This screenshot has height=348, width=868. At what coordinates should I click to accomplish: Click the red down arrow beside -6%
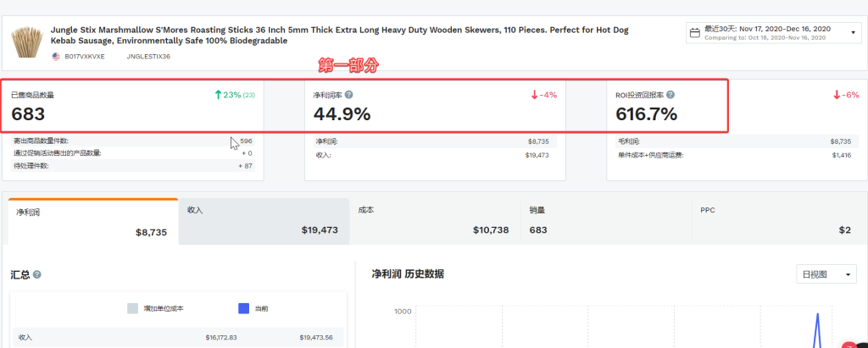(x=837, y=95)
